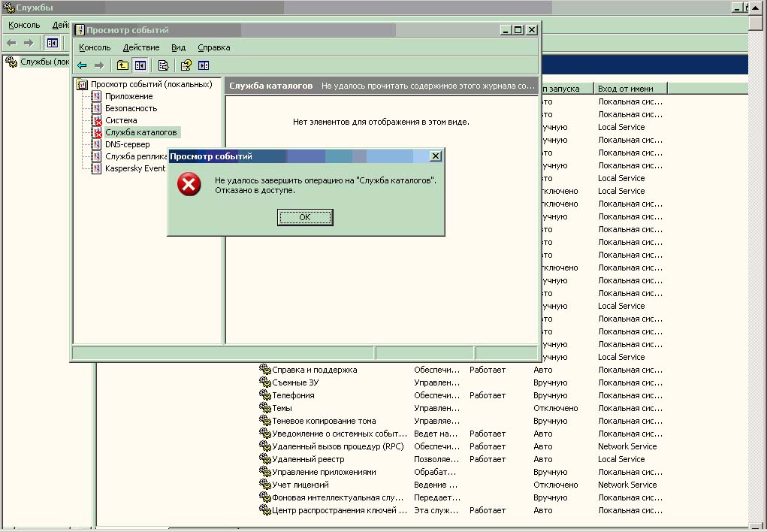Screen dimensions: 767x532
Task: Click the Система log icon with red X
Action: click(x=96, y=120)
